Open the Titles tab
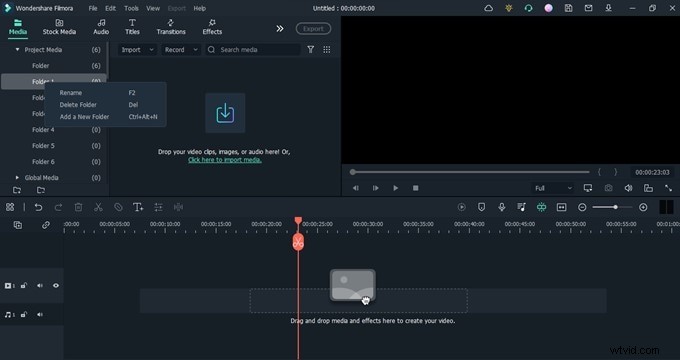This screenshot has height=360, width=680. point(132,27)
